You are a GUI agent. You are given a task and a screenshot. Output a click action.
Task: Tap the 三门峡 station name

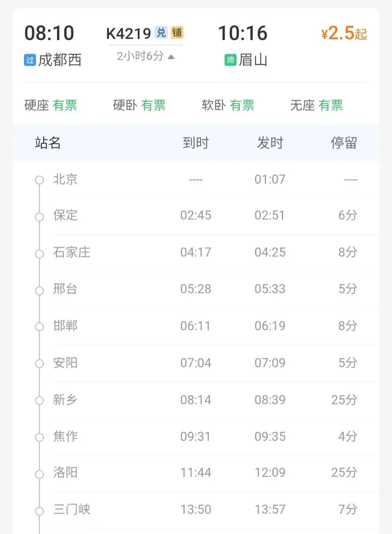[x=72, y=509]
